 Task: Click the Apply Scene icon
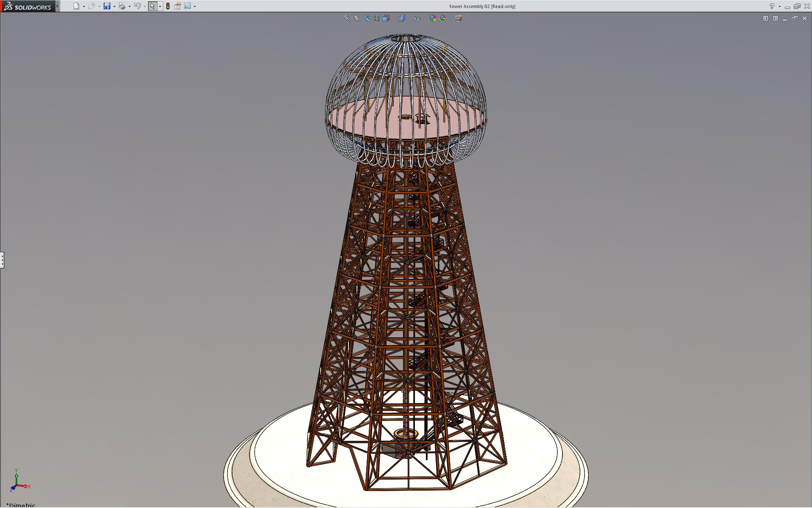pos(443,18)
